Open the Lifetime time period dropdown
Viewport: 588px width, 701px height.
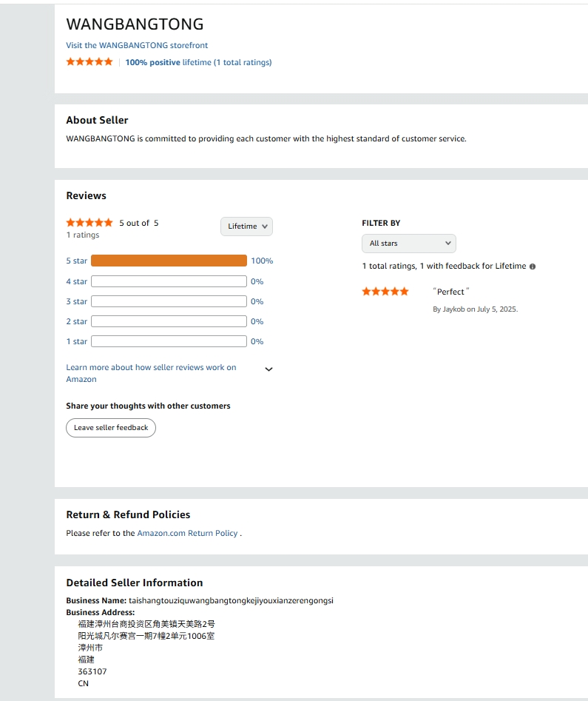[x=246, y=227]
